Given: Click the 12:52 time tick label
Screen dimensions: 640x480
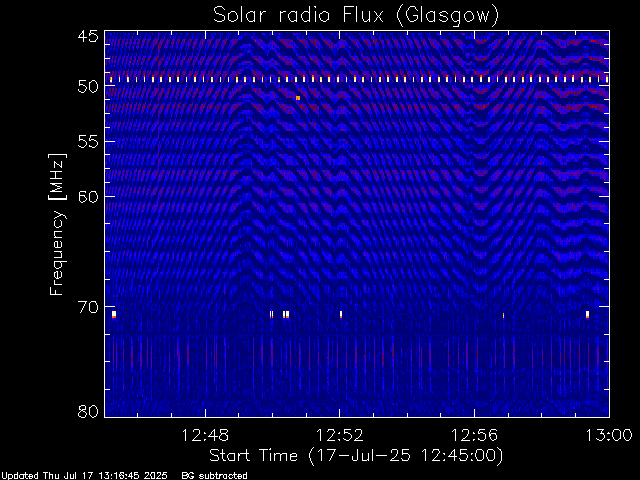Looking at the screenshot, I should click(x=340, y=435).
